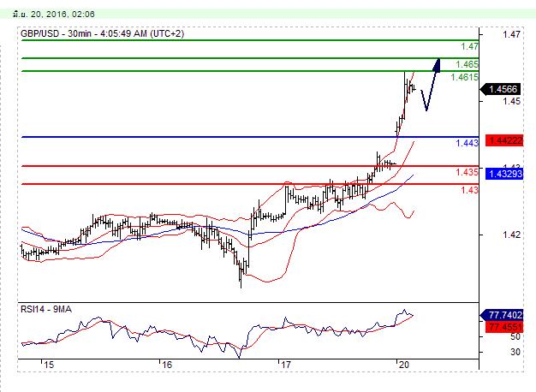Click the date axis label 20

click(x=403, y=365)
